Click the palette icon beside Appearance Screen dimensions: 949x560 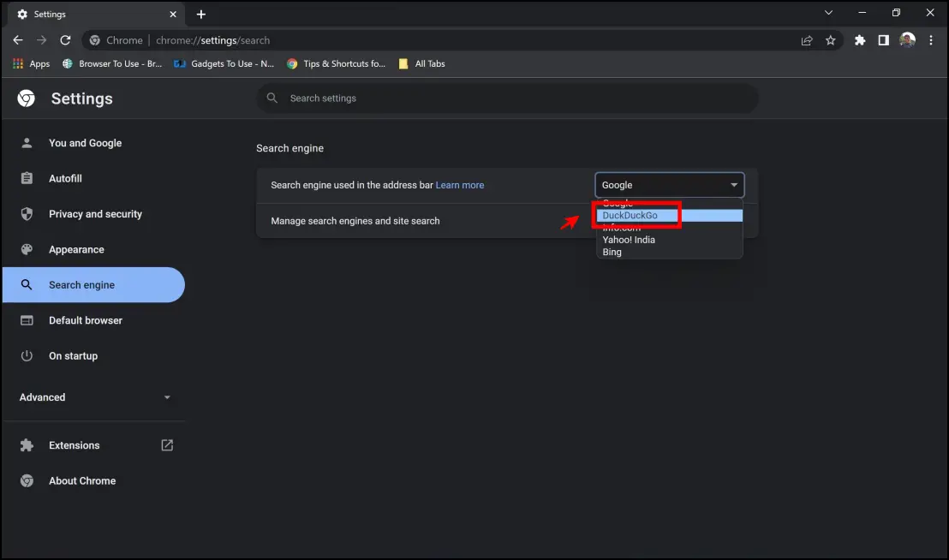point(27,249)
